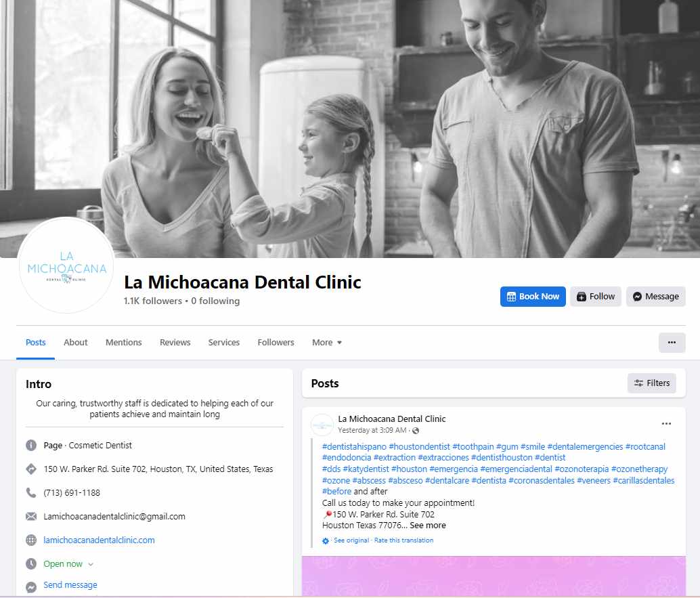700x598 pixels.
Task: Click the info icon beside Page Cosmetic Dentist
Action: click(31, 445)
